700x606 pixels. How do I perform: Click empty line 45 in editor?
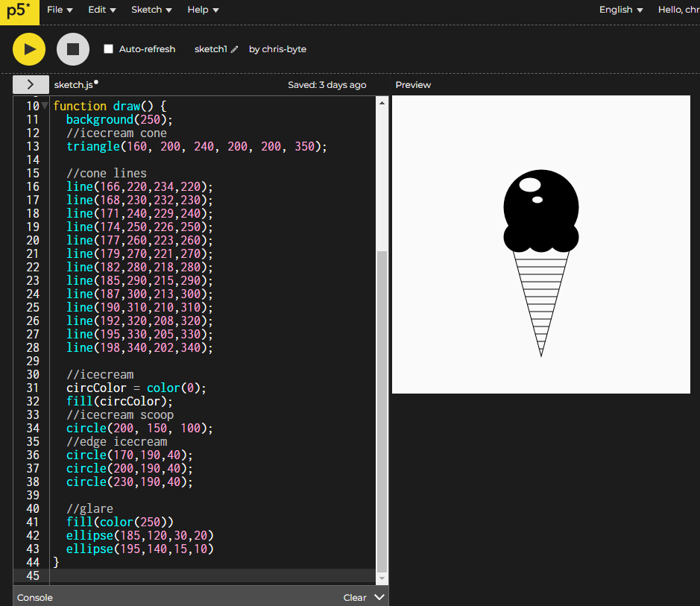(212, 575)
